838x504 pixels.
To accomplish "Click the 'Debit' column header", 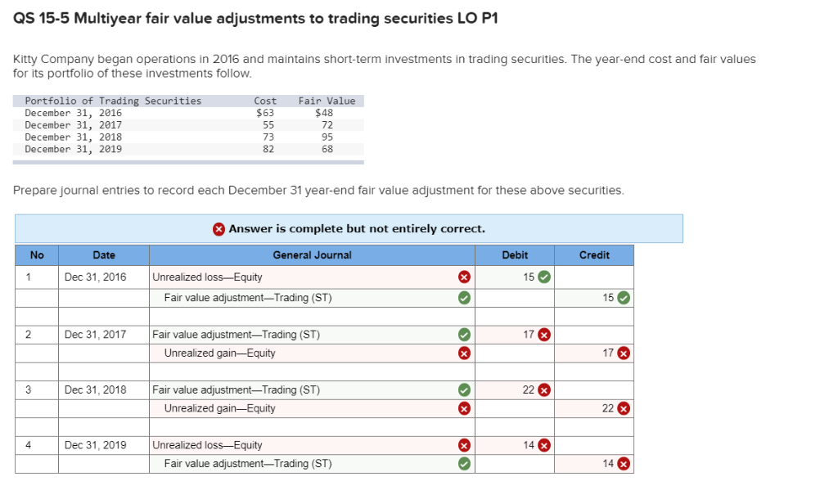I will 515,255.
